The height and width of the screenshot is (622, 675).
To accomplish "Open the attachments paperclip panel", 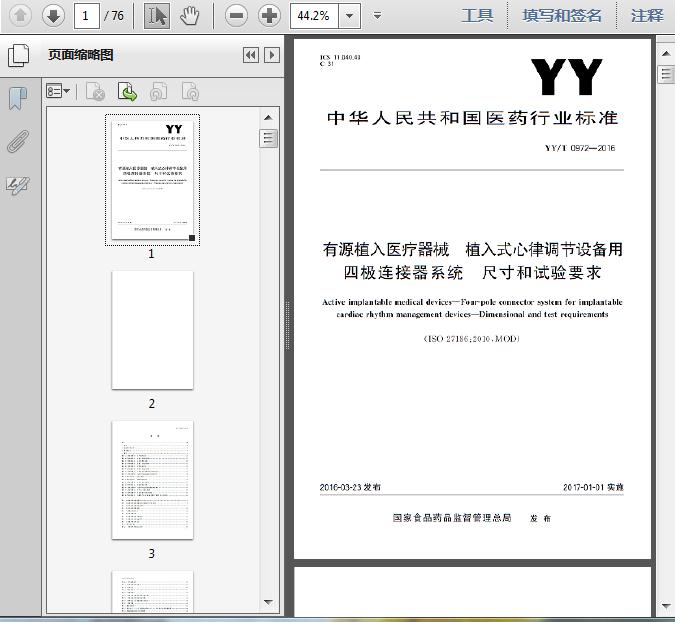I will (18, 142).
